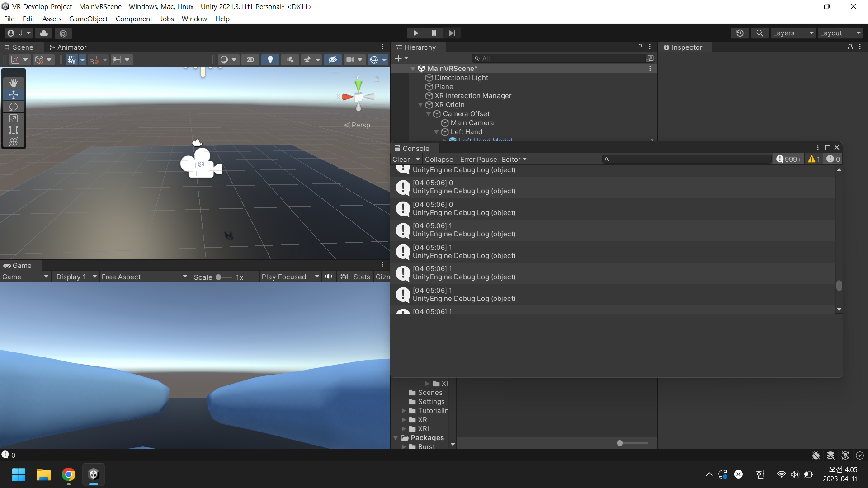Open the Package/Collab icon in toolbar
Screen dimensions: 868x488
63,33
